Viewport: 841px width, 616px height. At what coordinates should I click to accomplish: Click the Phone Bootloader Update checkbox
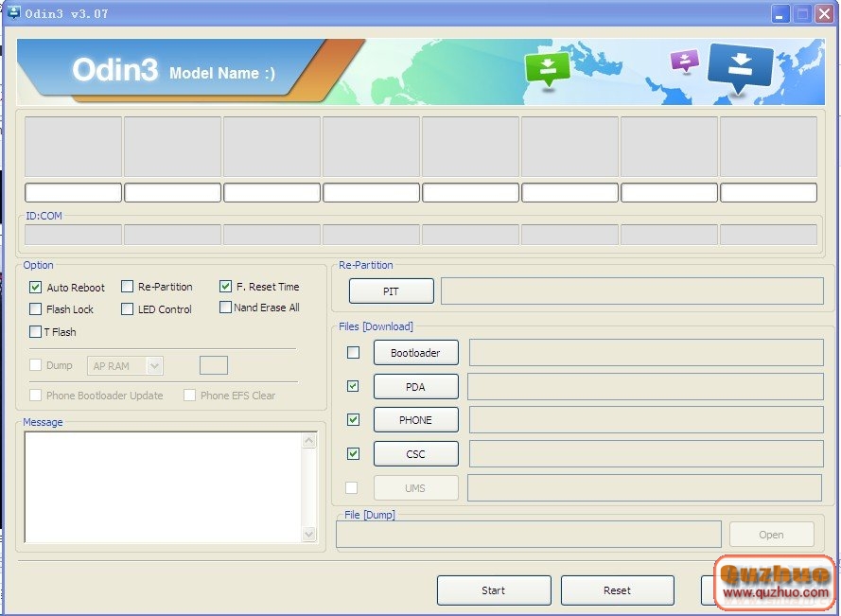coord(35,395)
